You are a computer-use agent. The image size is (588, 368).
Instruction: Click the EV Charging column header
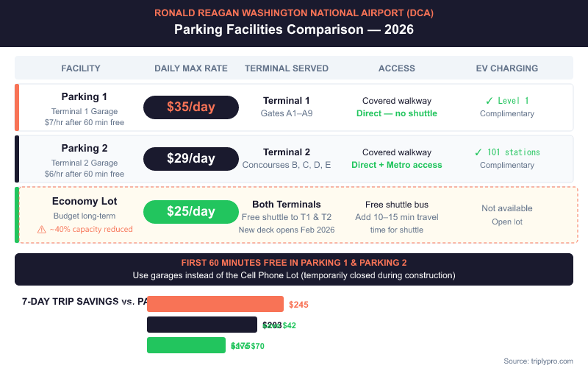pyautogui.click(x=507, y=68)
